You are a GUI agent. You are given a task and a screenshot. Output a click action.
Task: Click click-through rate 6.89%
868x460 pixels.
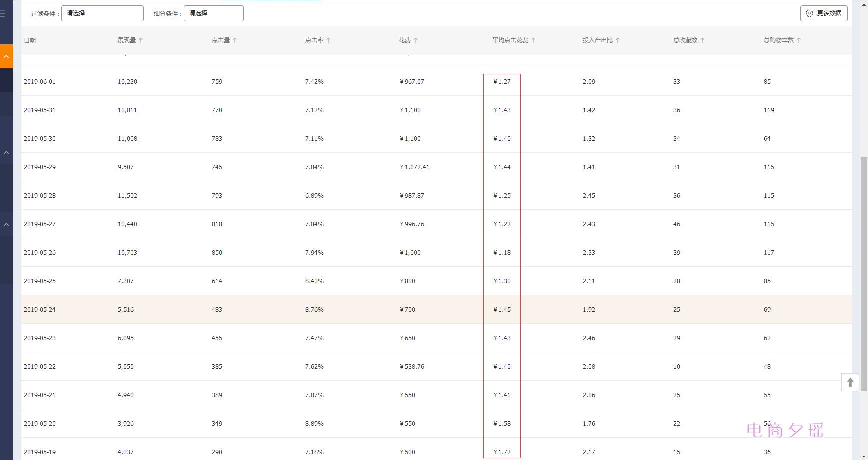tap(314, 196)
